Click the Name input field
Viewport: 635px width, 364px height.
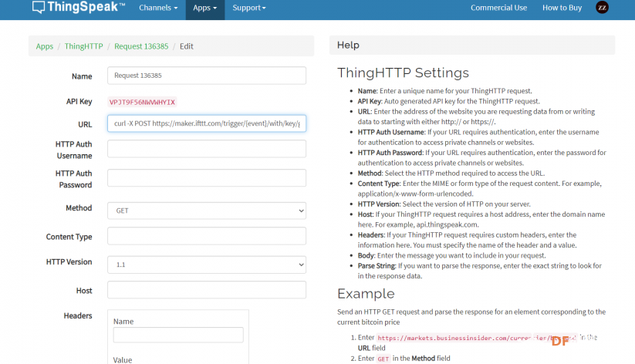click(207, 76)
